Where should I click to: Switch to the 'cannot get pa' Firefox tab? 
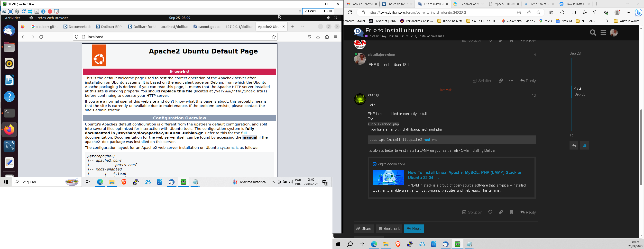pyautogui.click(x=206, y=27)
